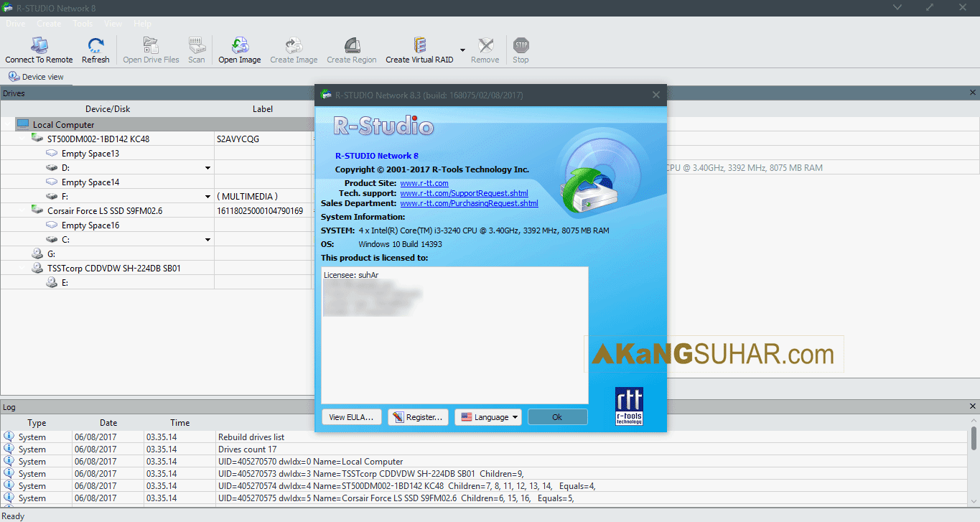Click the ST500DM002-1BD142 hard drive icon

(37, 139)
